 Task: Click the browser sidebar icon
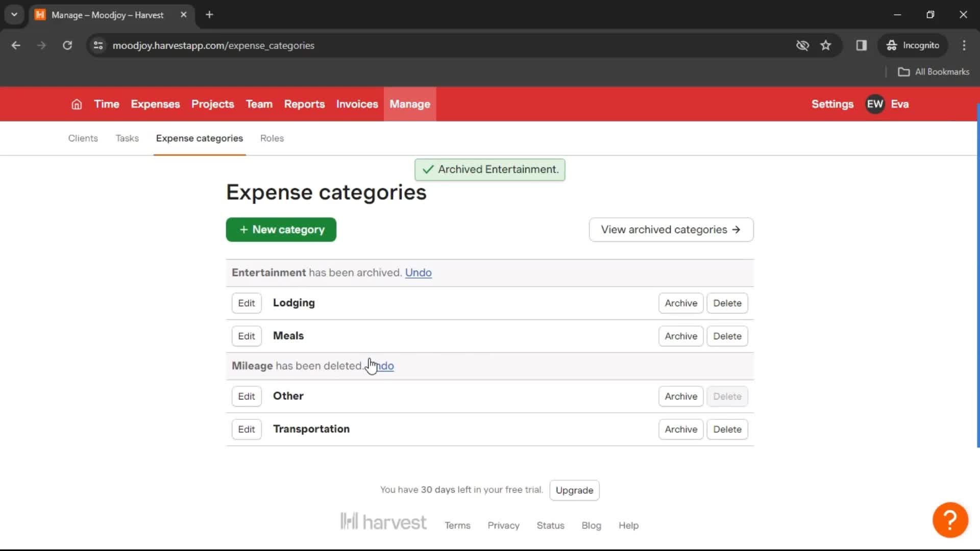[862, 45]
